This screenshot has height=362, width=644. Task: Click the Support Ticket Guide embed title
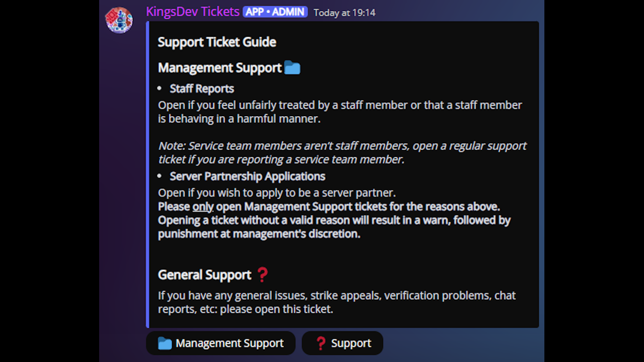(x=217, y=42)
